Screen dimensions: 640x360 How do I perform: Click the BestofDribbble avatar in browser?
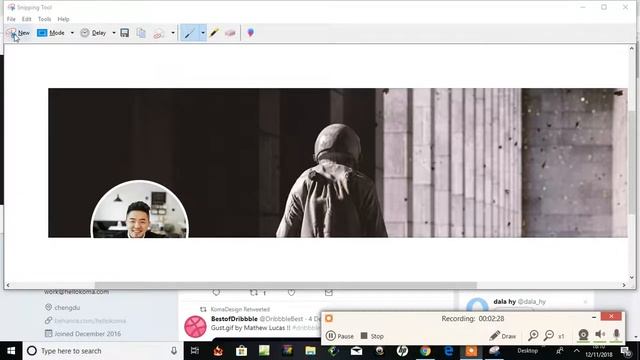tap(195, 327)
